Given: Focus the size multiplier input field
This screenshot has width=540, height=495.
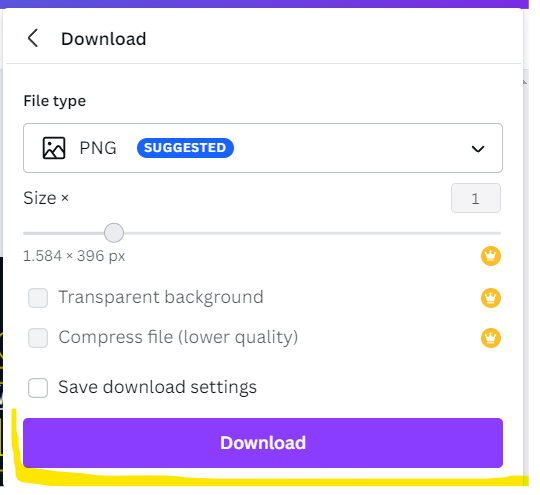Looking at the screenshot, I should pyautogui.click(x=476, y=198).
